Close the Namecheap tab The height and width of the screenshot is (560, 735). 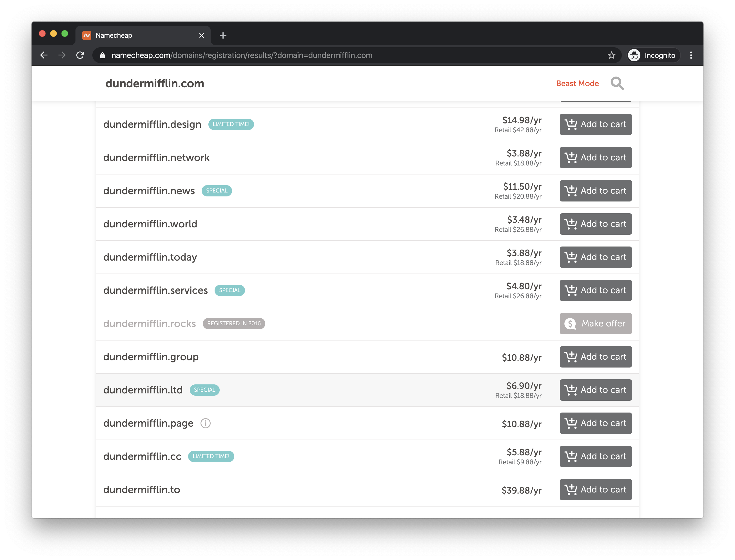click(x=201, y=35)
